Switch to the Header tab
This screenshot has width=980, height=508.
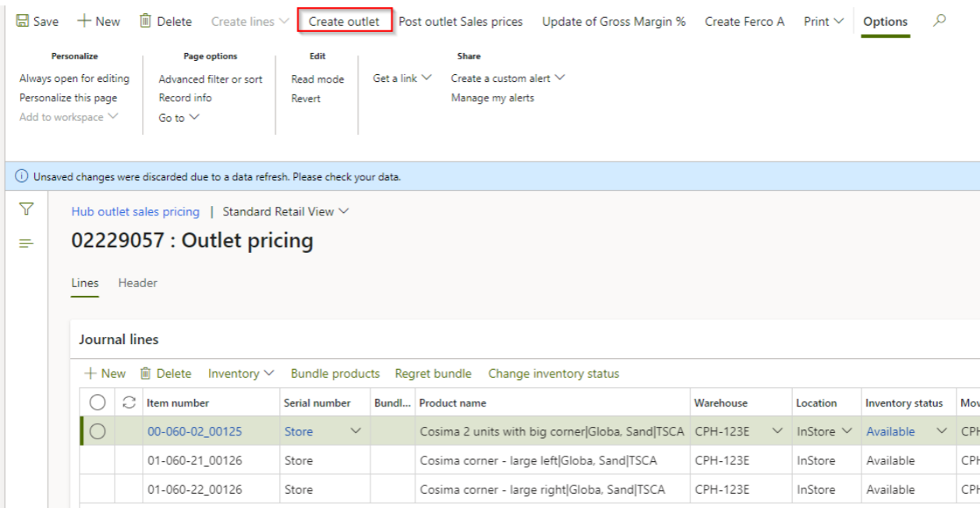(x=138, y=283)
